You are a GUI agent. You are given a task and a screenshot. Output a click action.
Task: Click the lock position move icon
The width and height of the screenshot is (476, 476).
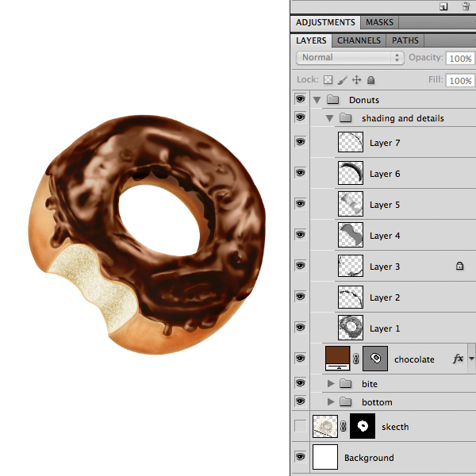click(357, 80)
